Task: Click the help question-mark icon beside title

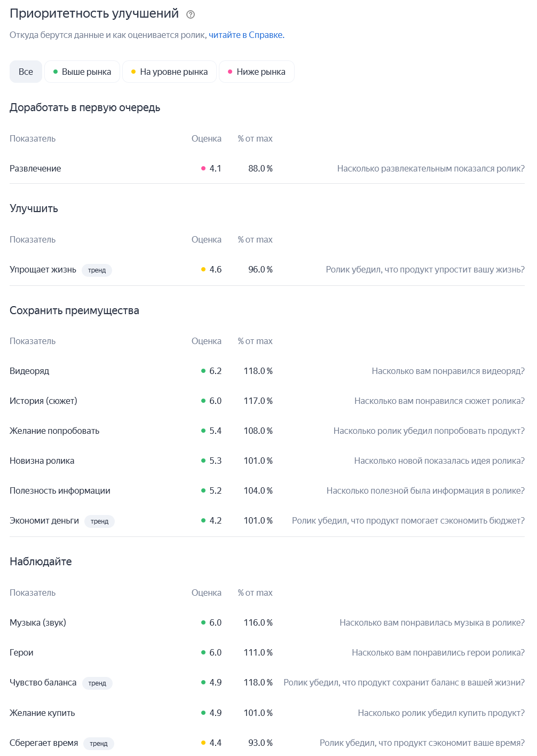Action: (x=191, y=14)
